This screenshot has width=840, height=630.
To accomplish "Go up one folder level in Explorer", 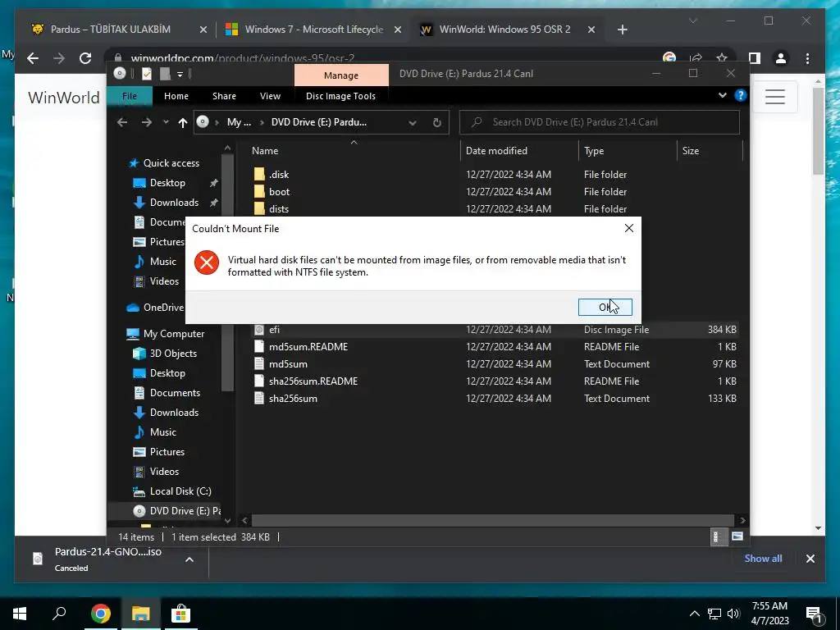I will point(183,123).
